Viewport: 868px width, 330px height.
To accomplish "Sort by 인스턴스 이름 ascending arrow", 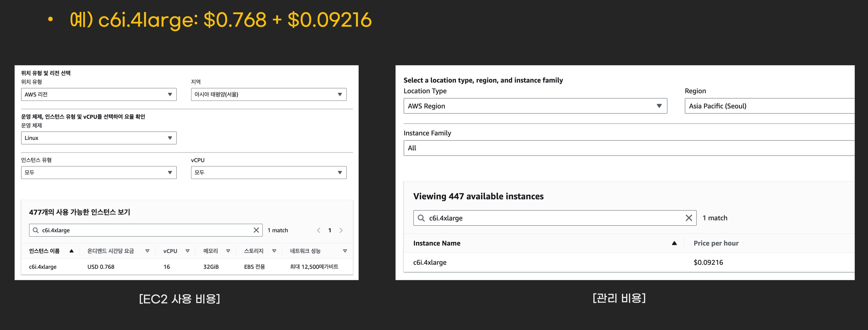I will click(71, 251).
